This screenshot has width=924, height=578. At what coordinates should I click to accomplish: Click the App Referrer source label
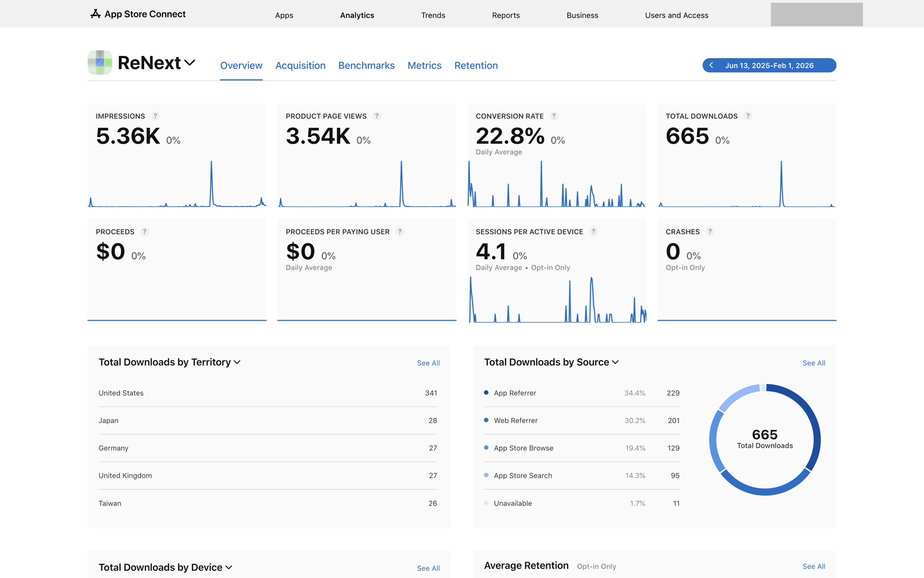[515, 393]
